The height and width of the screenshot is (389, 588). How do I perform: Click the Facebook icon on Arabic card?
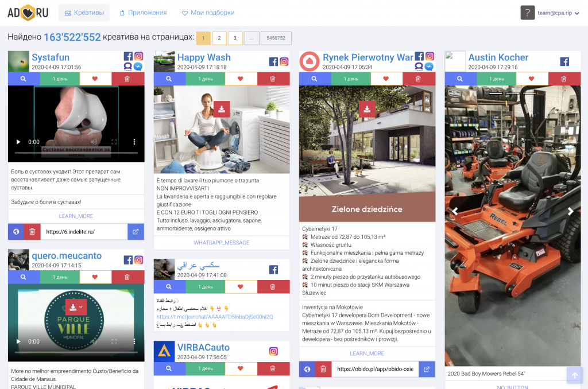tap(273, 270)
